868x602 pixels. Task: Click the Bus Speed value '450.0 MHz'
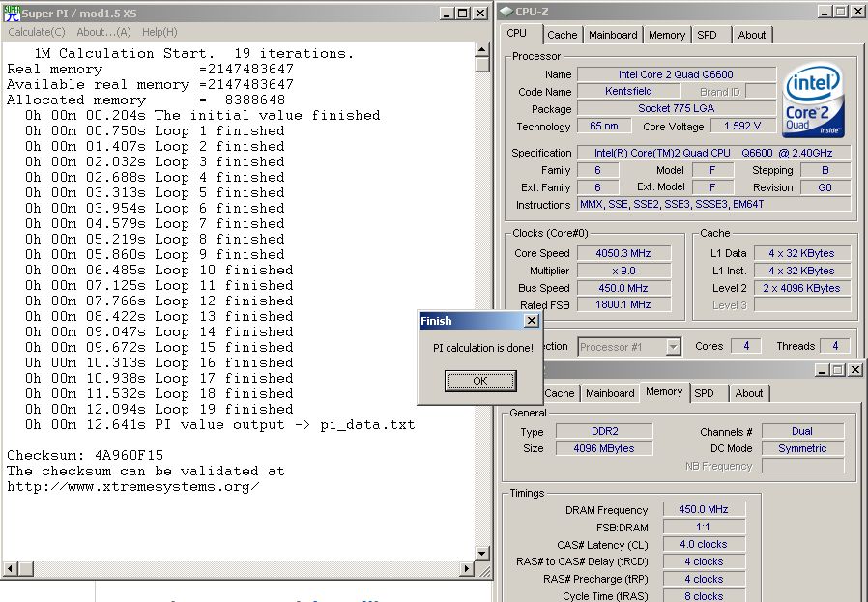pos(623,288)
